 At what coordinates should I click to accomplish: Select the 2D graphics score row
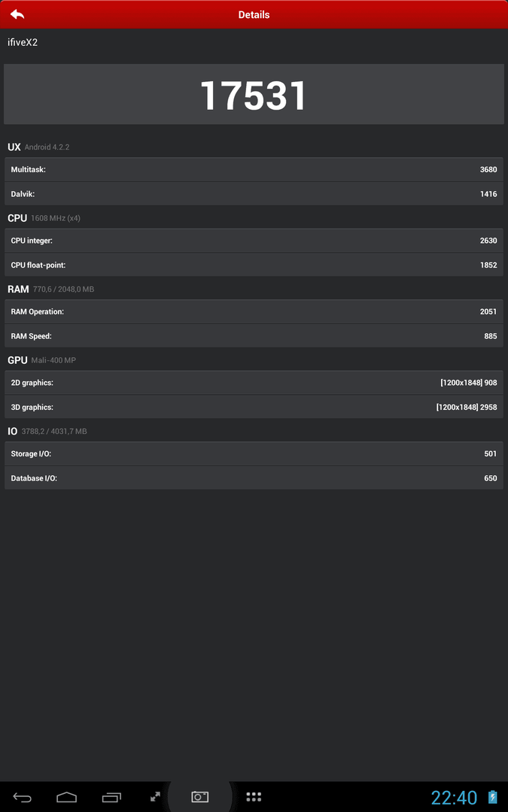point(254,383)
